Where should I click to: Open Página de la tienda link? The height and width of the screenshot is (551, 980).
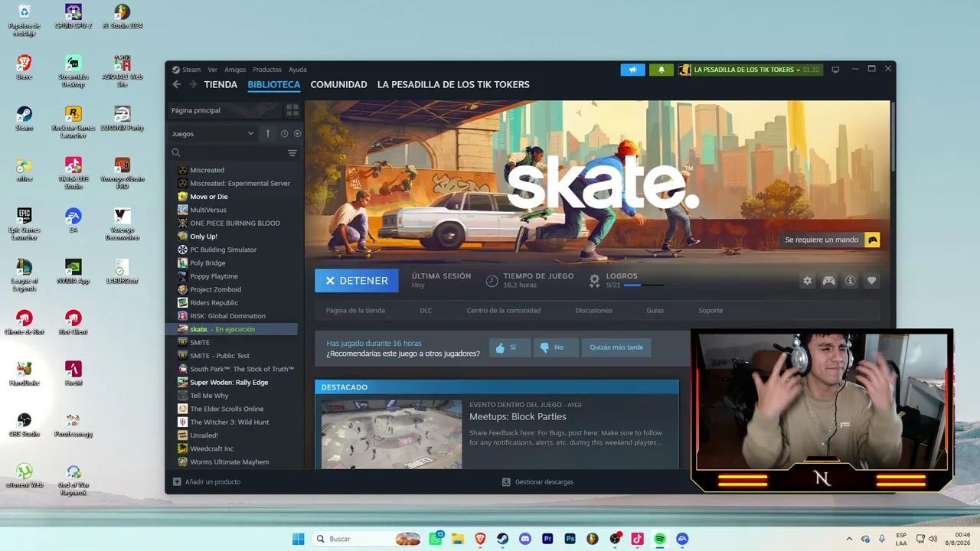[355, 311]
